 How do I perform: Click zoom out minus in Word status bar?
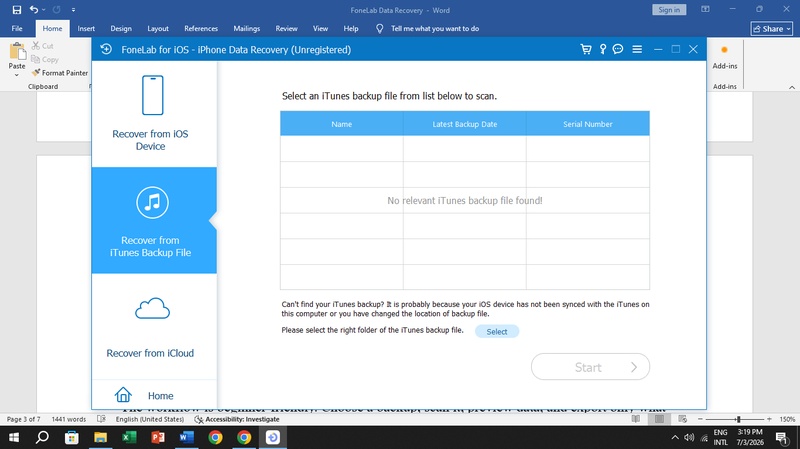tap(700, 419)
